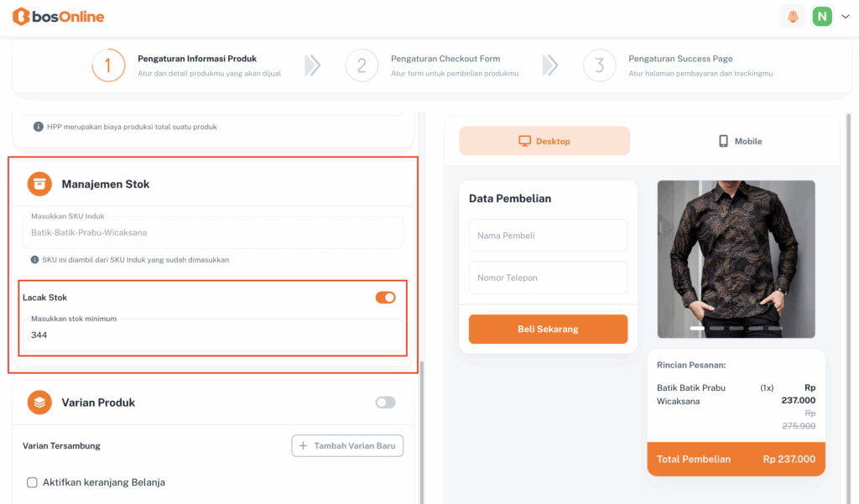Click the Masukkan stok minimum field
Screen dimensions: 859x504
click(212, 335)
